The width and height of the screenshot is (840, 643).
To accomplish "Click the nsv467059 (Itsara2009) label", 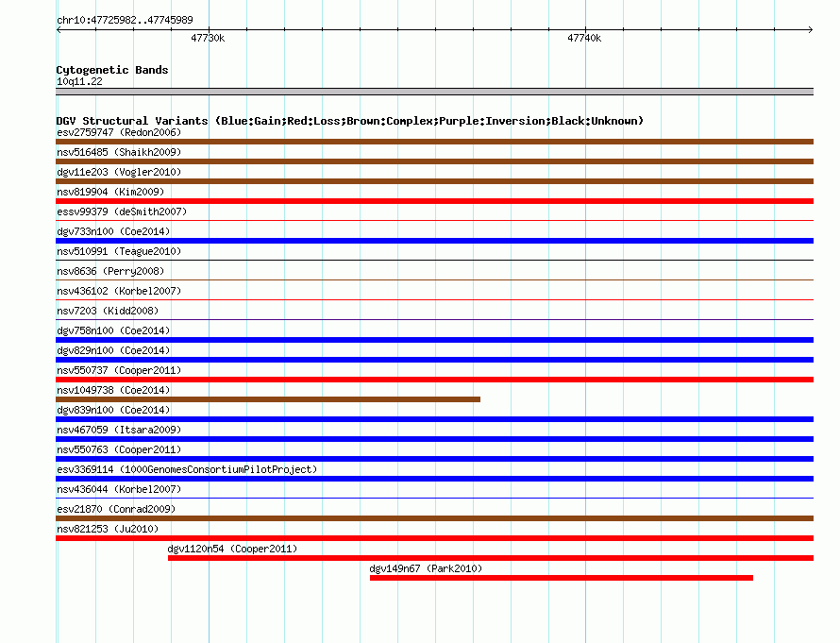I will (x=119, y=430).
